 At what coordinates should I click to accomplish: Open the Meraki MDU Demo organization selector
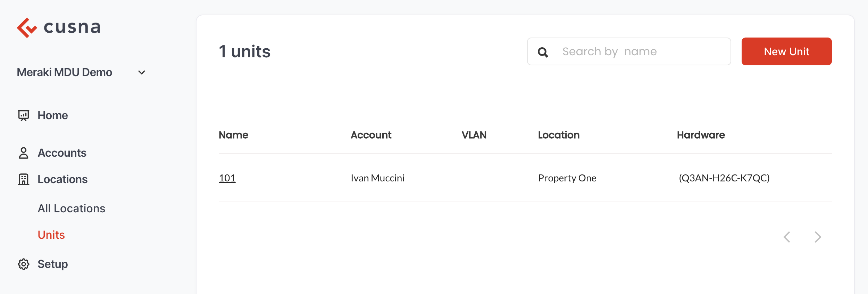pos(81,72)
